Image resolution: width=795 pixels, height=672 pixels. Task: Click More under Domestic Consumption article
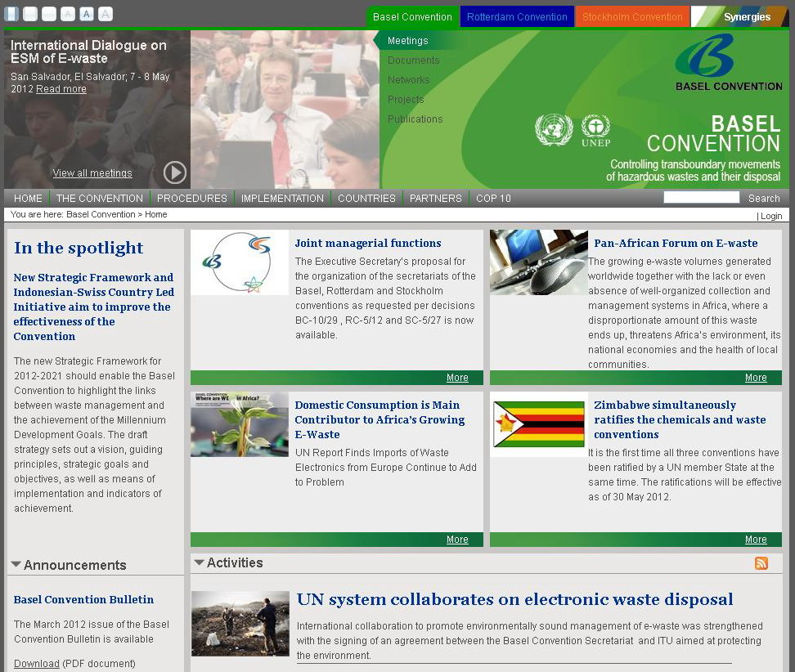(x=457, y=540)
